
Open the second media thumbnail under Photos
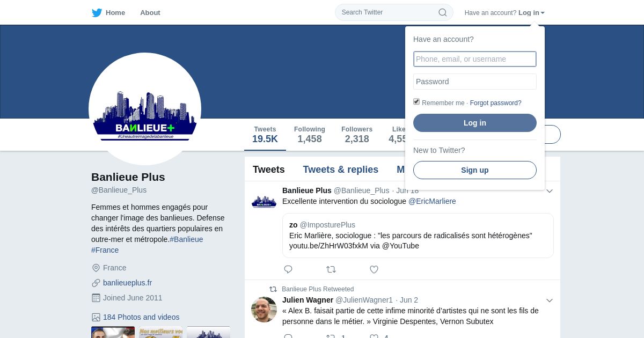(x=160, y=332)
